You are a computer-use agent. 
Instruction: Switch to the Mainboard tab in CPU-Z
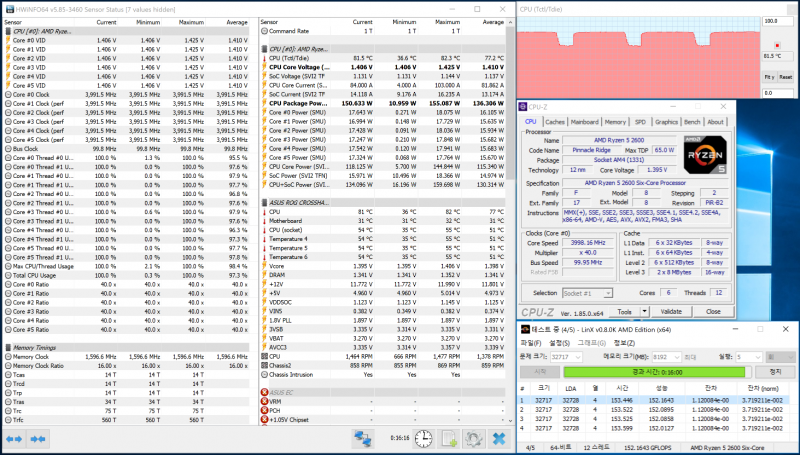point(584,122)
